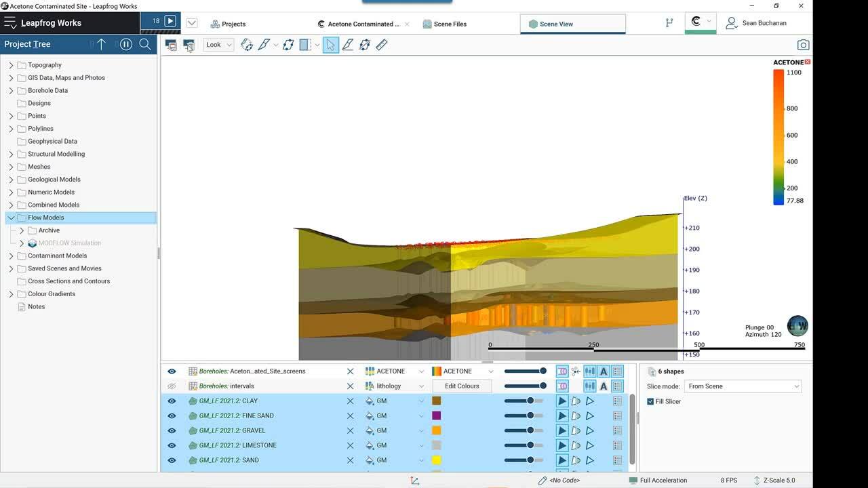Activate the ruler measurement tool
868x488 pixels.
(x=382, y=45)
